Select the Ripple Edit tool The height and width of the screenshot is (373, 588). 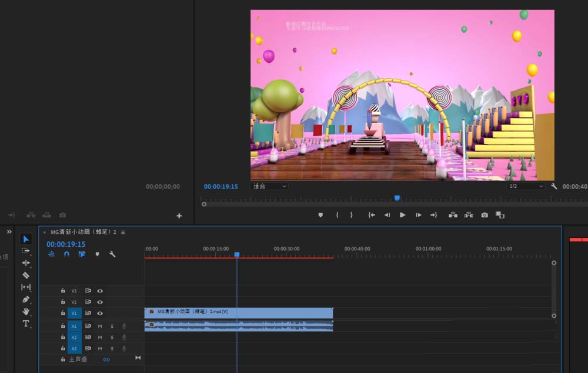pos(26,263)
